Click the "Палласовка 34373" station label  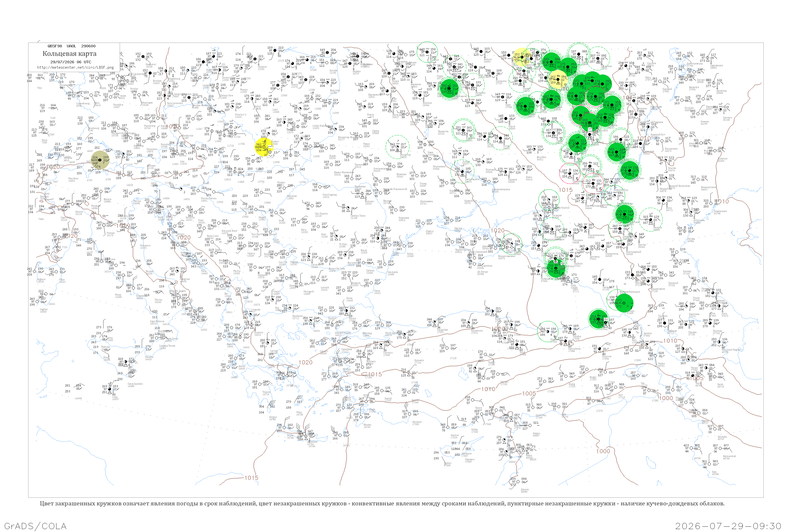(671, 149)
